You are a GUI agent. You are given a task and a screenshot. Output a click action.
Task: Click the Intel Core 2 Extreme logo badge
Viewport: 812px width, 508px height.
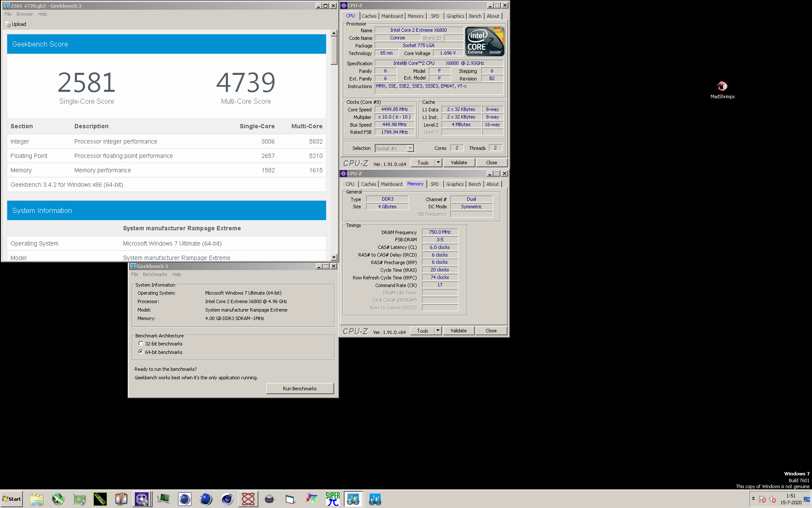tap(485, 41)
